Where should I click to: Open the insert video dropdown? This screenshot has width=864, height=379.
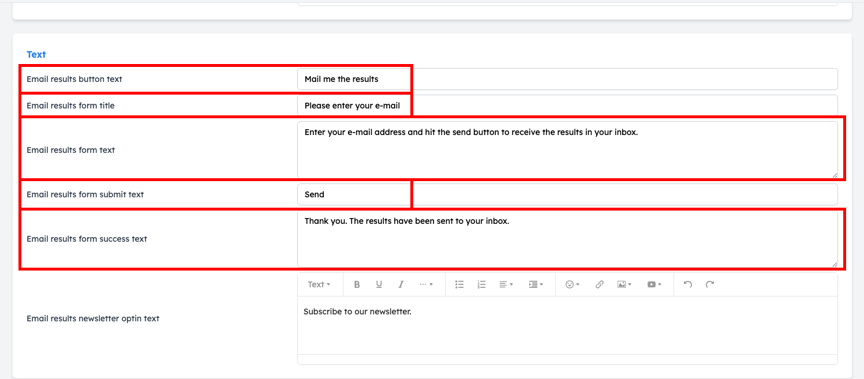654,284
